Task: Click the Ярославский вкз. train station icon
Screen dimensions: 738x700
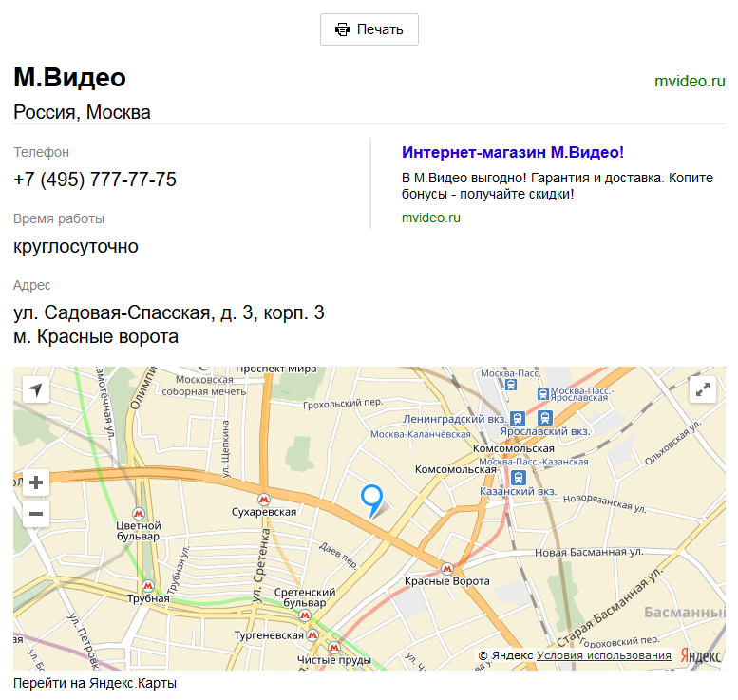Action: click(545, 418)
